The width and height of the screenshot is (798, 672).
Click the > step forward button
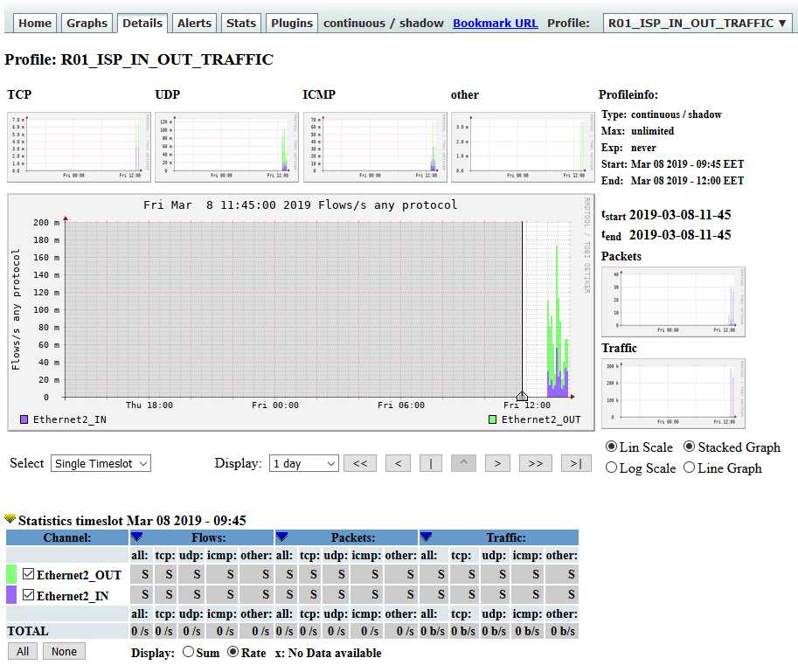tap(497, 463)
